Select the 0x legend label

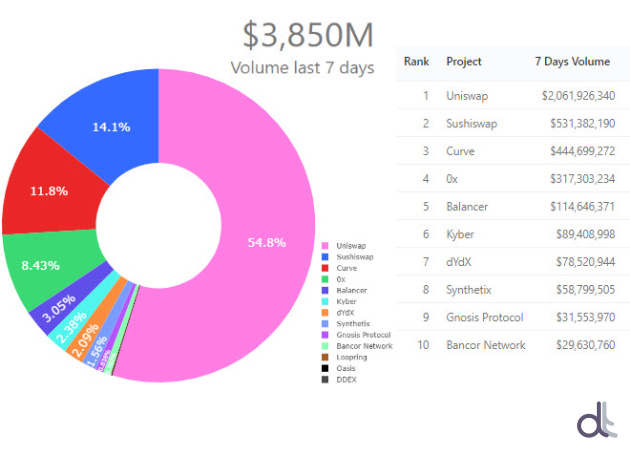pyautogui.click(x=341, y=279)
